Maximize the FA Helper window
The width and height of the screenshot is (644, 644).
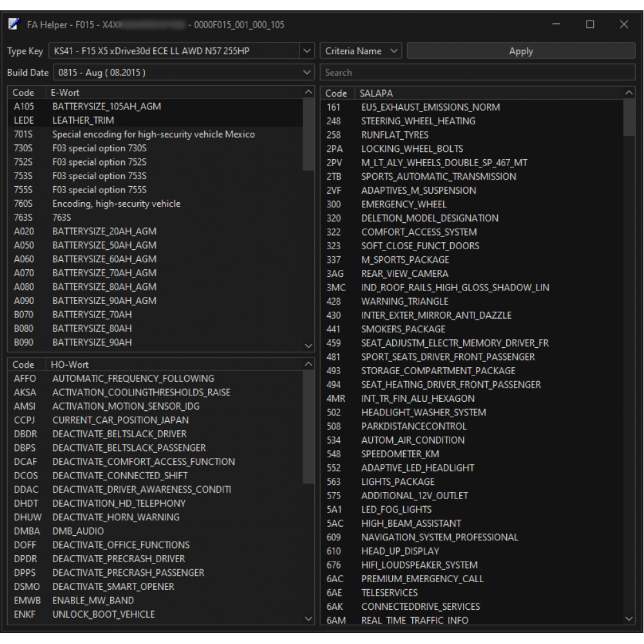(590, 24)
